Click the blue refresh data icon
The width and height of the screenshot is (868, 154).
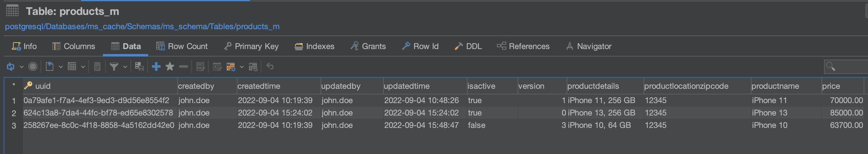point(11,67)
